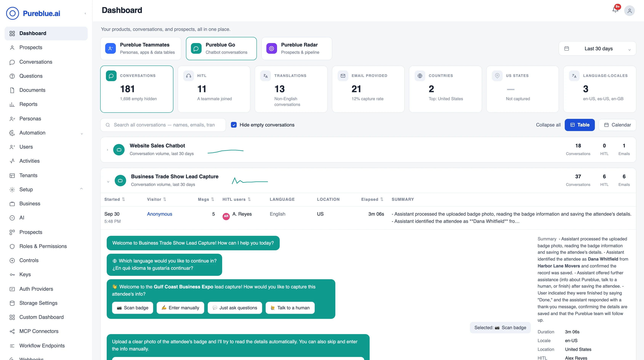Click the Pureblue Teammates blue icon
Screen dimensions: 644x360
[x=111, y=49]
